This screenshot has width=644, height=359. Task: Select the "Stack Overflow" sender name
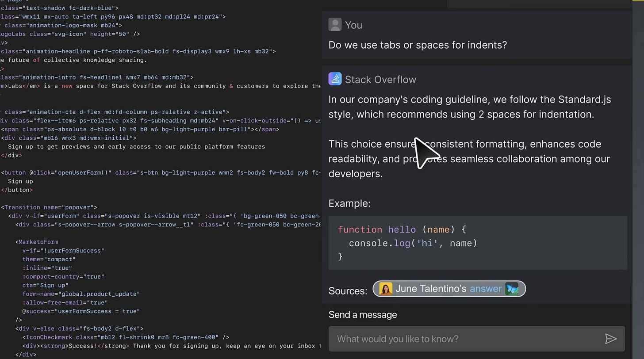380,80
